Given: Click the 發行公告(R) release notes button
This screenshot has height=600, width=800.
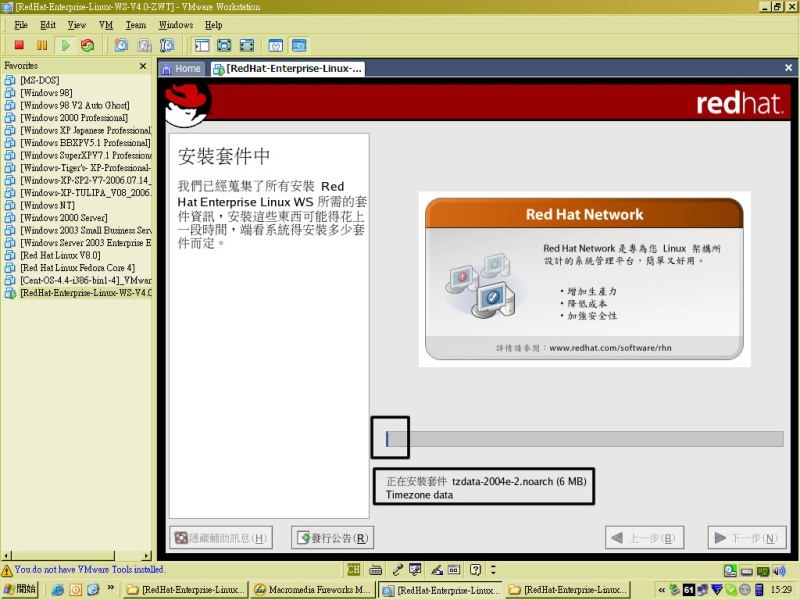Looking at the screenshot, I should tap(333, 538).
